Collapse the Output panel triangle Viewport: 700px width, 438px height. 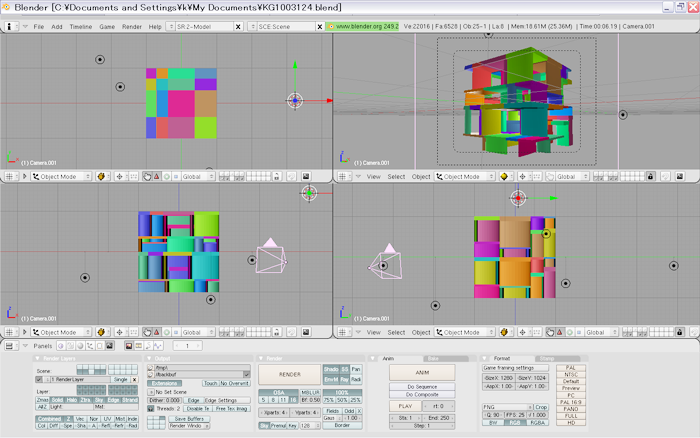coord(149,359)
